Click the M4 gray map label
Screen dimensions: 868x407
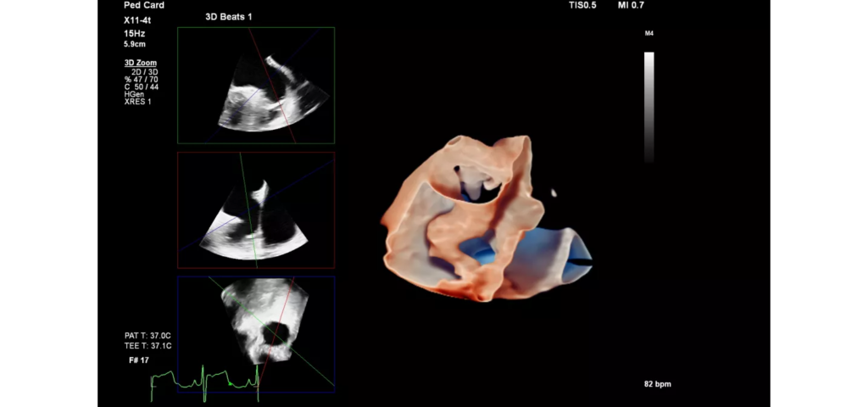pos(648,35)
